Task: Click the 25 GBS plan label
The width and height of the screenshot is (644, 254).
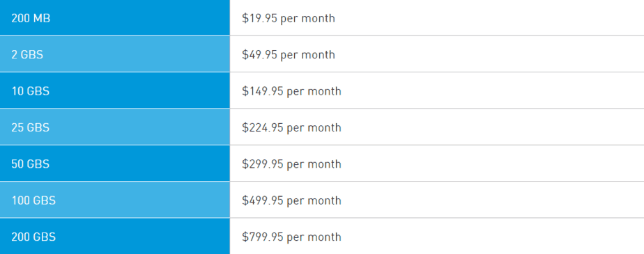Action: (31, 127)
